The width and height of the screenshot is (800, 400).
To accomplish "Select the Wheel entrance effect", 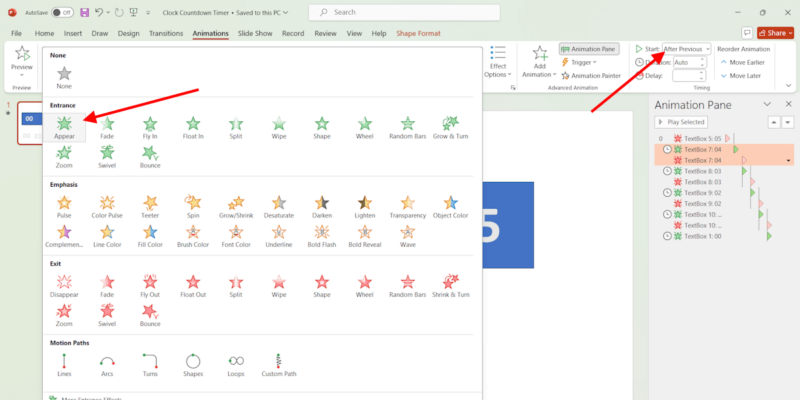I will [364, 128].
